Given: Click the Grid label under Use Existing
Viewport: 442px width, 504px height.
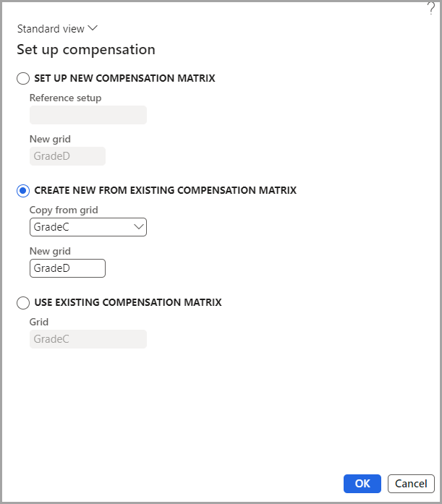Looking at the screenshot, I should pyautogui.click(x=39, y=322).
